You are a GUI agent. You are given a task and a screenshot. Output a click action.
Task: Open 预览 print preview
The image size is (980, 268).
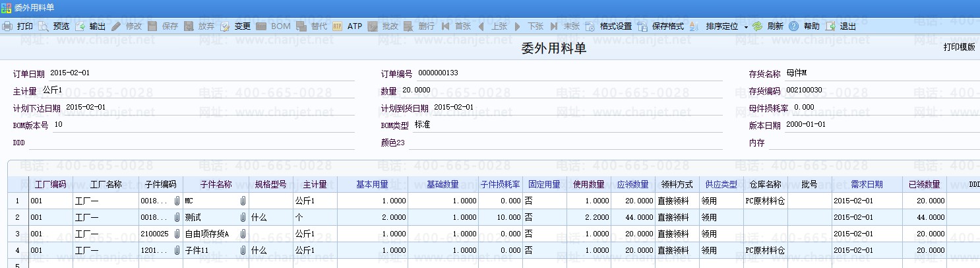click(44, 26)
